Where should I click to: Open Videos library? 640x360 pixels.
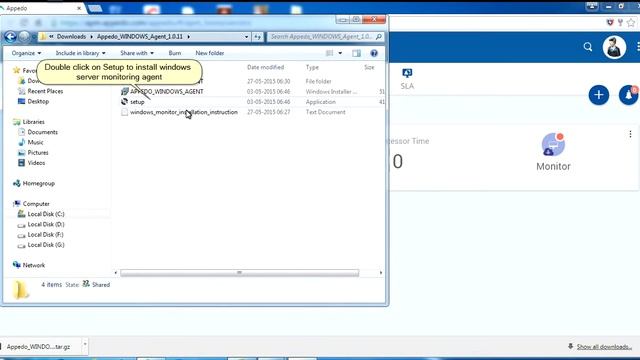pyautogui.click(x=36, y=163)
